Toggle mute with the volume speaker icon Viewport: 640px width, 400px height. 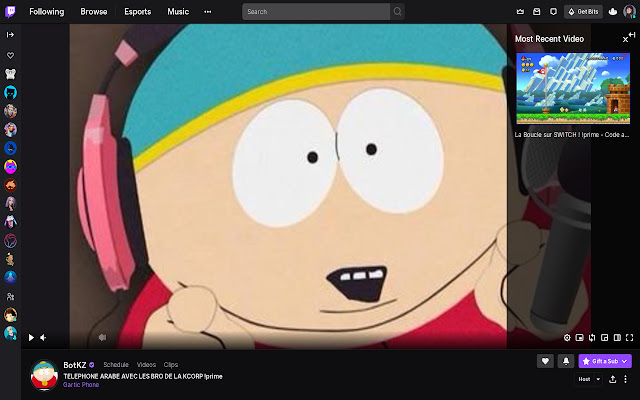(x=43, y=338)
